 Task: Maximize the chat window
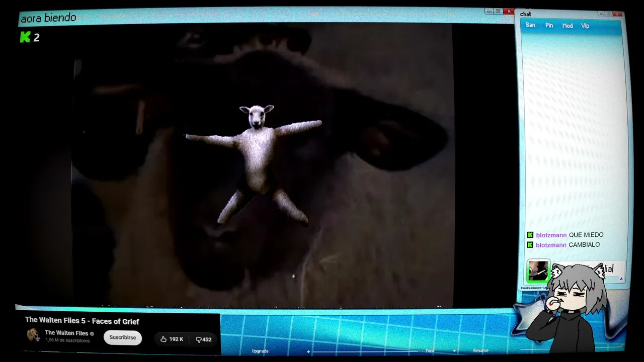tap(609, 14)
